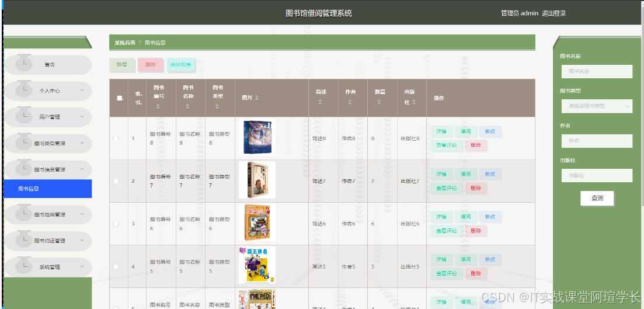Screen dimensions: 644x309
Task: Open the book cover thumbnail for 图书编号6
Action: pyautogui.click(x=257, y=223)
